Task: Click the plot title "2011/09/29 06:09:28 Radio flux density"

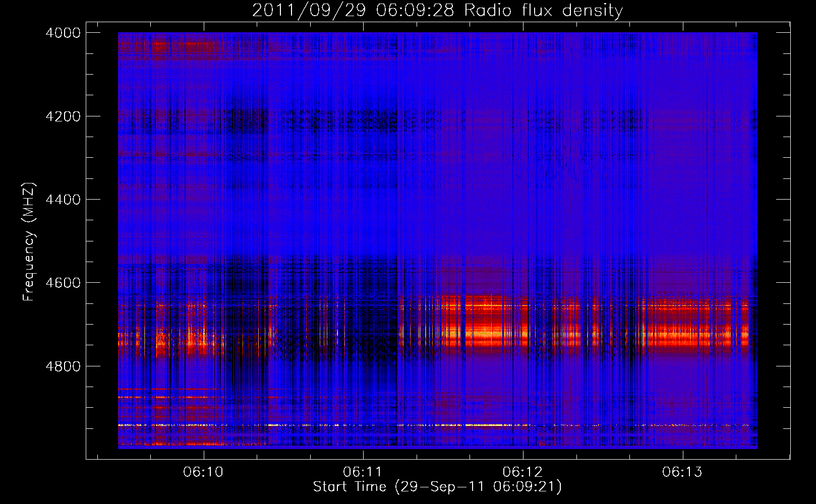Action: [437, 10]
